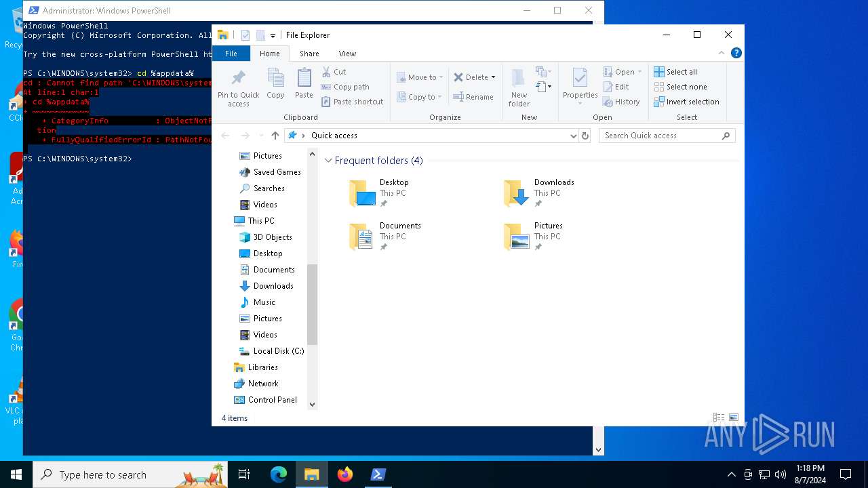The image size is (868, 488).
Task: Open Task View on taskbar
Action: pyautogui.click(x=244, y=474)
